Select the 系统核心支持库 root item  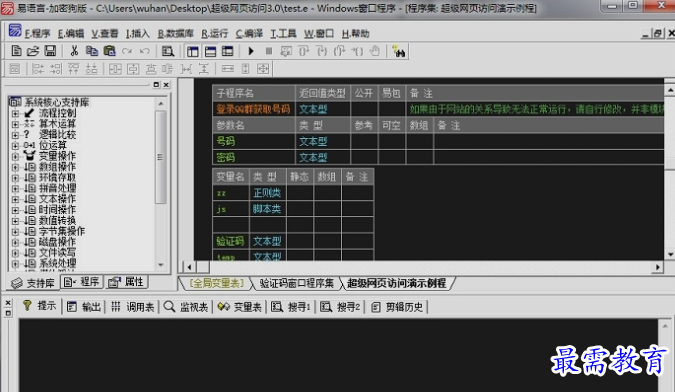56,102
